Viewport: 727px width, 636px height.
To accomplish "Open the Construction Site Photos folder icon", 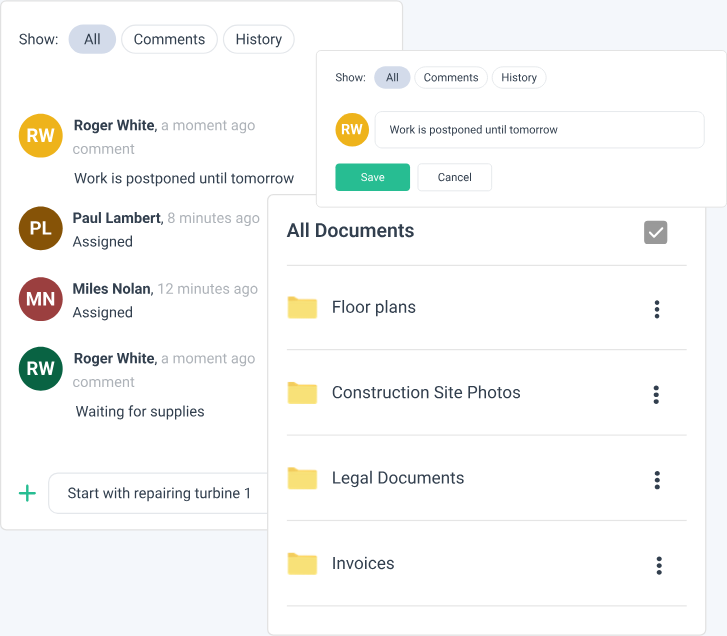I will coord(302,393).
